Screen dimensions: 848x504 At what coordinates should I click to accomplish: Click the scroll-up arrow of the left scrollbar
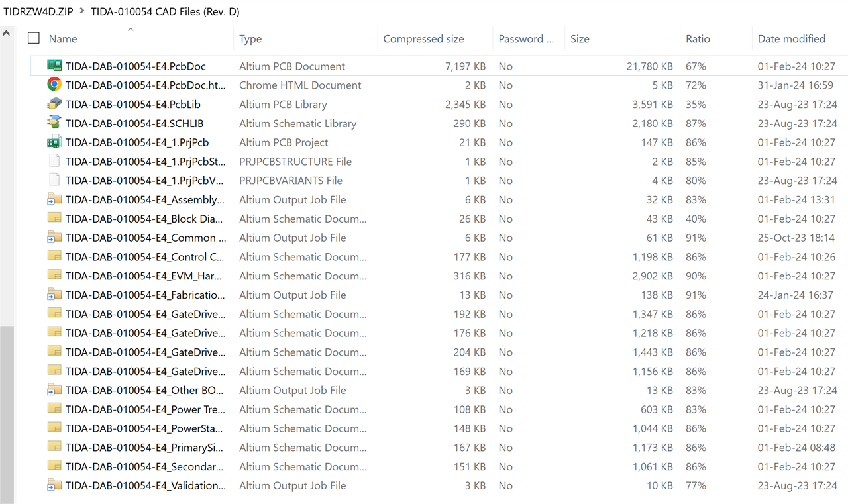7,32
